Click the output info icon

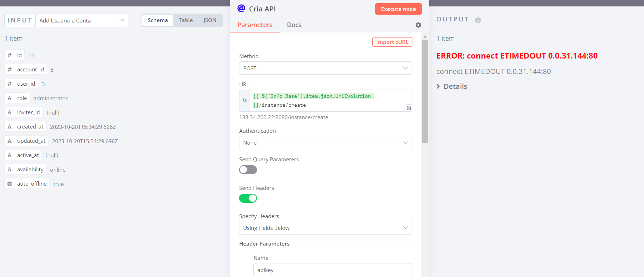(x=478, y=20)
